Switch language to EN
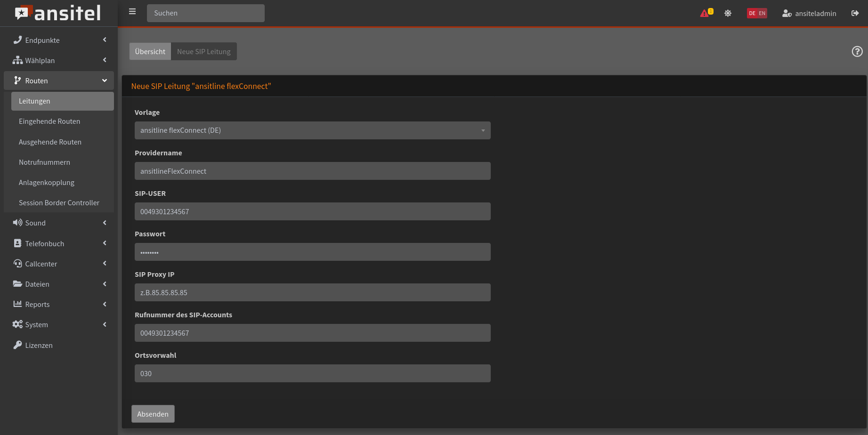Image resolution: width=868 pixels, height=435 pixels. click(762, 13)
